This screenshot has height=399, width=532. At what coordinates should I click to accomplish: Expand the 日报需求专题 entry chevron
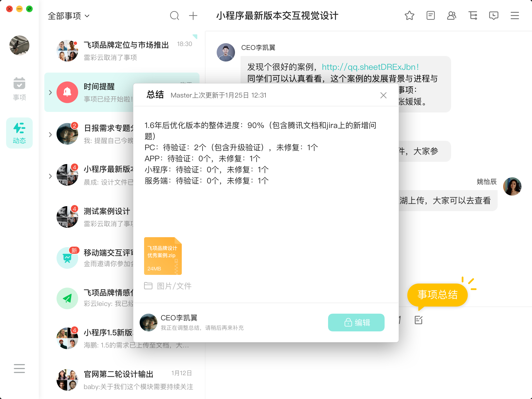pyautogui.click(x=50, y=135)
